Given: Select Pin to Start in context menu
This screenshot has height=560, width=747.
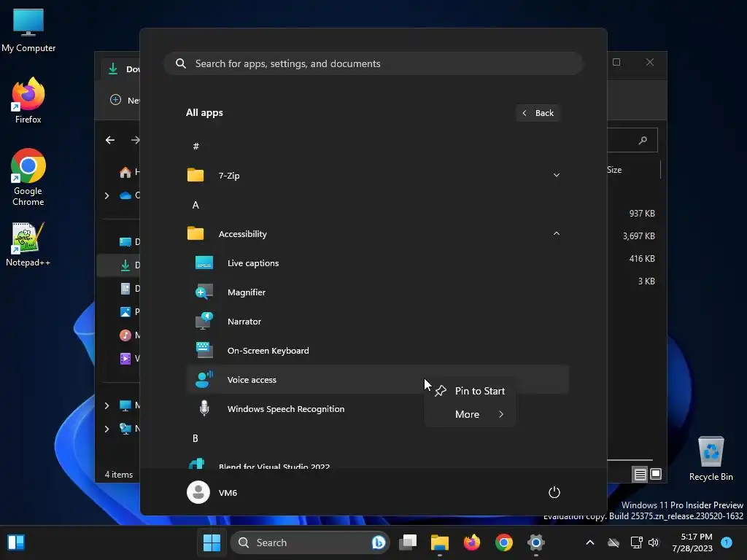Looking at the screenshot, I should click(470, 391).
